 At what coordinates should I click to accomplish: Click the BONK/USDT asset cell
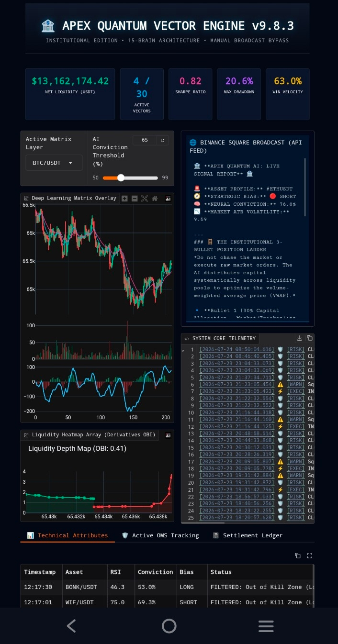84,587
